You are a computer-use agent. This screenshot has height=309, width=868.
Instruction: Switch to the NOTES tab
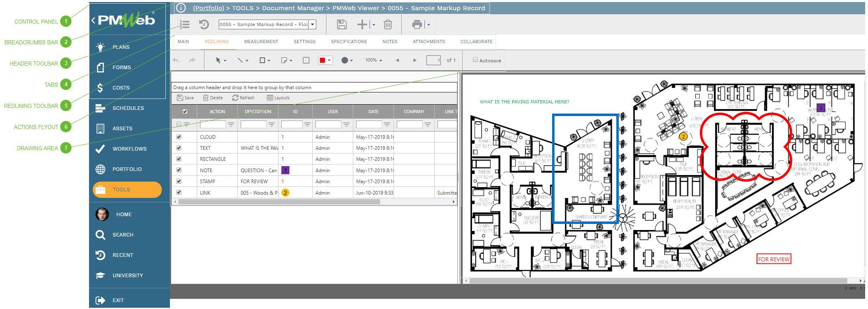pos(390,42)
